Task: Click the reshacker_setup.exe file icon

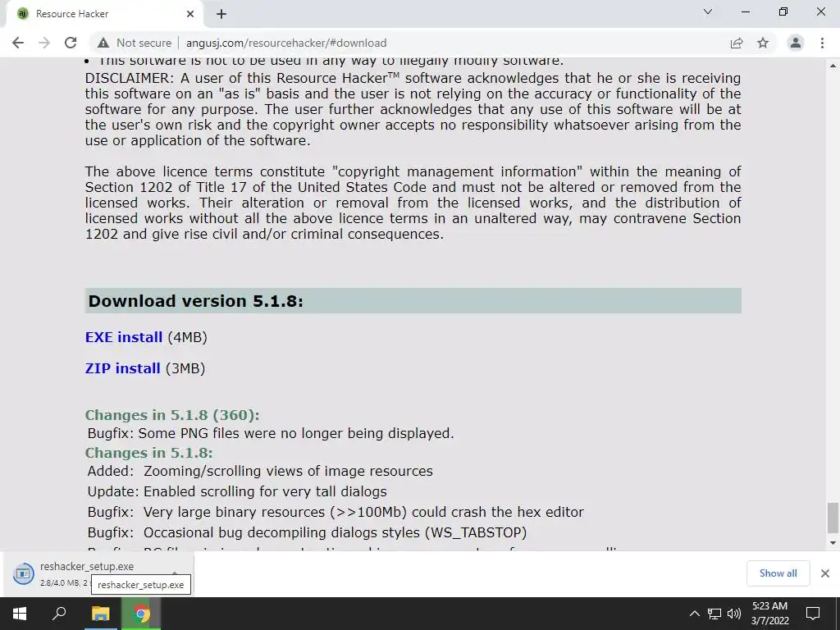Action: click(24, 573)
